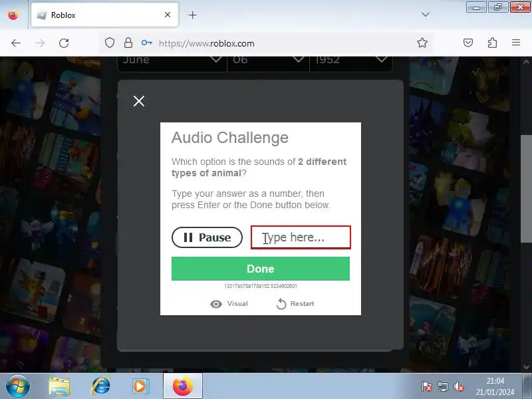Select the Firefox taskbar button

(183, 386)
